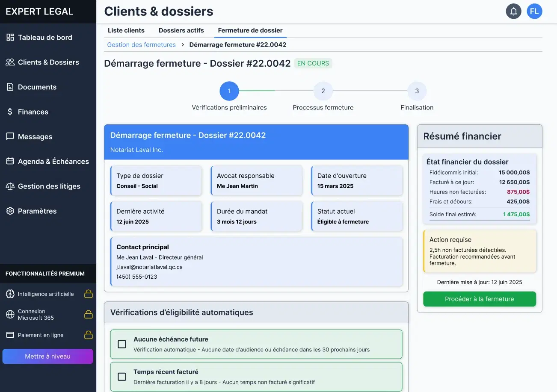This screenshot has width=557, height=392.
Task: Click the Mettre à niveau button
Action: pos(48,357)
